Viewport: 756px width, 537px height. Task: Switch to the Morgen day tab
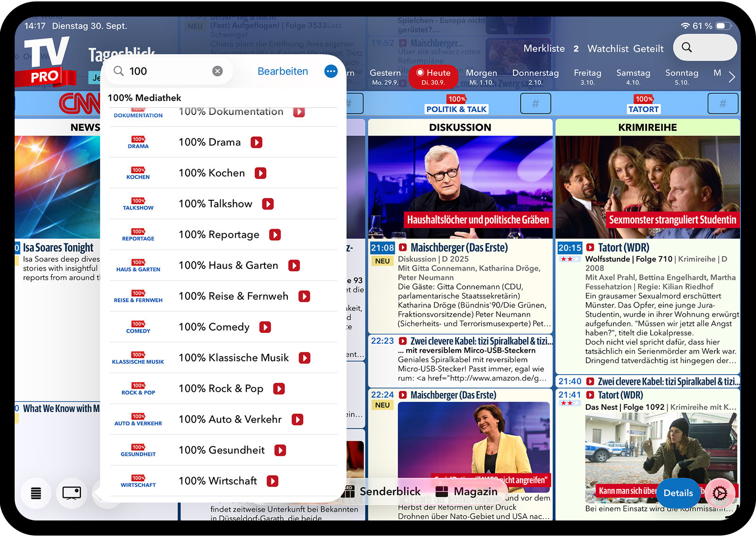click(481, 77)
